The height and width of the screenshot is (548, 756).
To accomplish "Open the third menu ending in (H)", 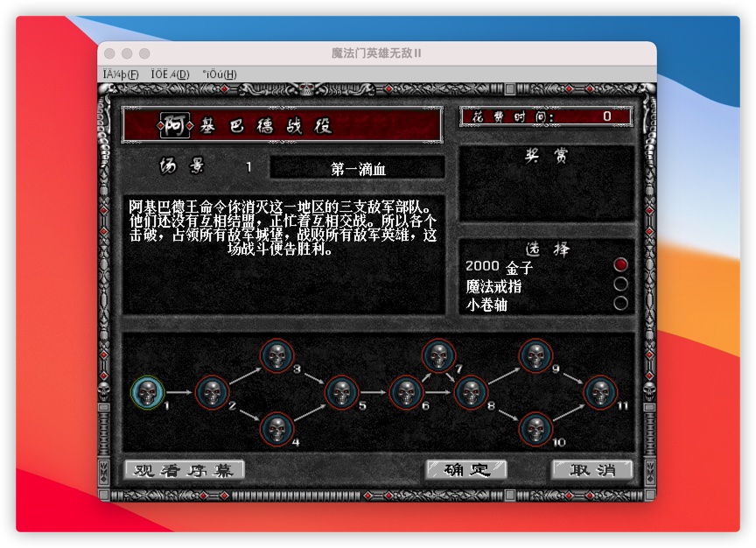I will [220, 74].
